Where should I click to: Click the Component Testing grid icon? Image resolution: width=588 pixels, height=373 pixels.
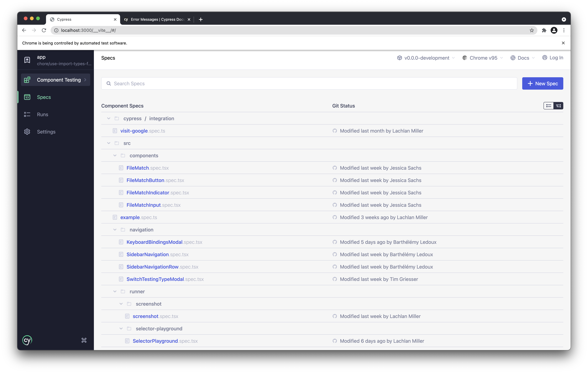(27, 80)
